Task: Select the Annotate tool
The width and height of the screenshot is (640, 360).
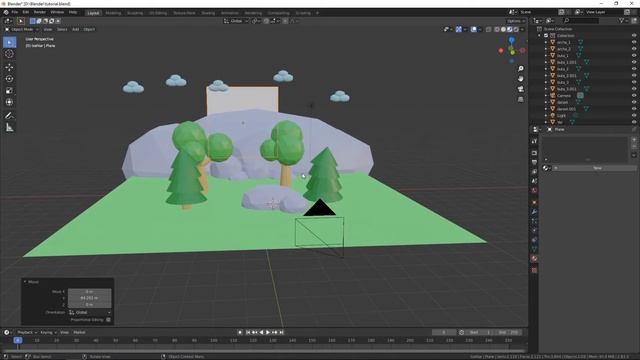Action: tap(9, 116)
